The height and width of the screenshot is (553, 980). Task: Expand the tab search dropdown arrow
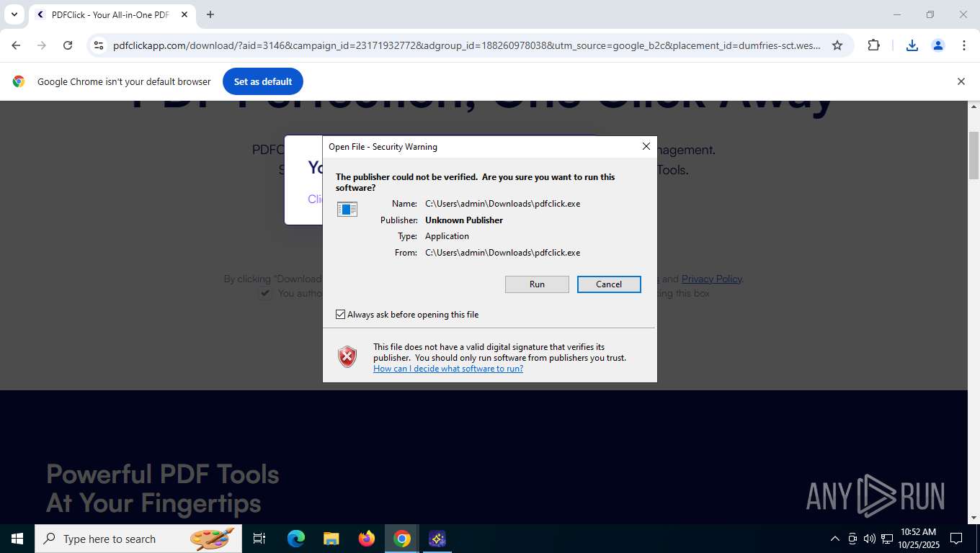[14, 14]
